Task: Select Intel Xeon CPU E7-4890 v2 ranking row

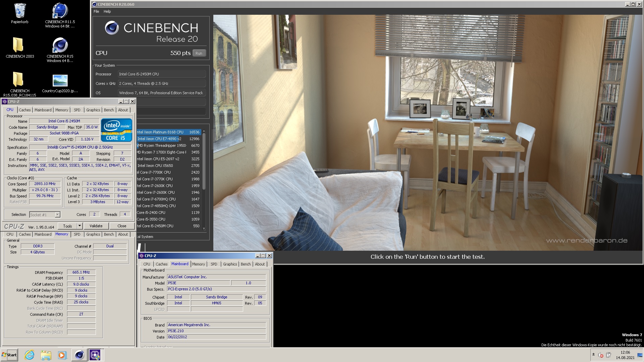Action: tap(169, 139)
